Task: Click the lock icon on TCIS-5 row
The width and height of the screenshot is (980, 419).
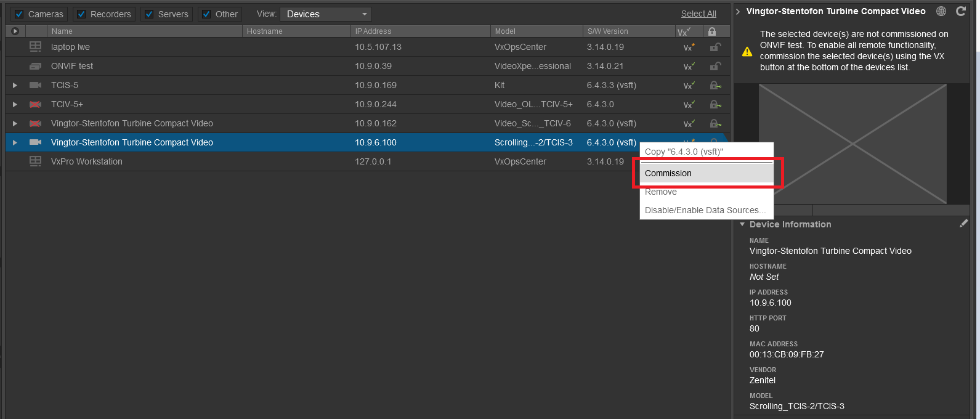Action: click(x=715, y=85)
